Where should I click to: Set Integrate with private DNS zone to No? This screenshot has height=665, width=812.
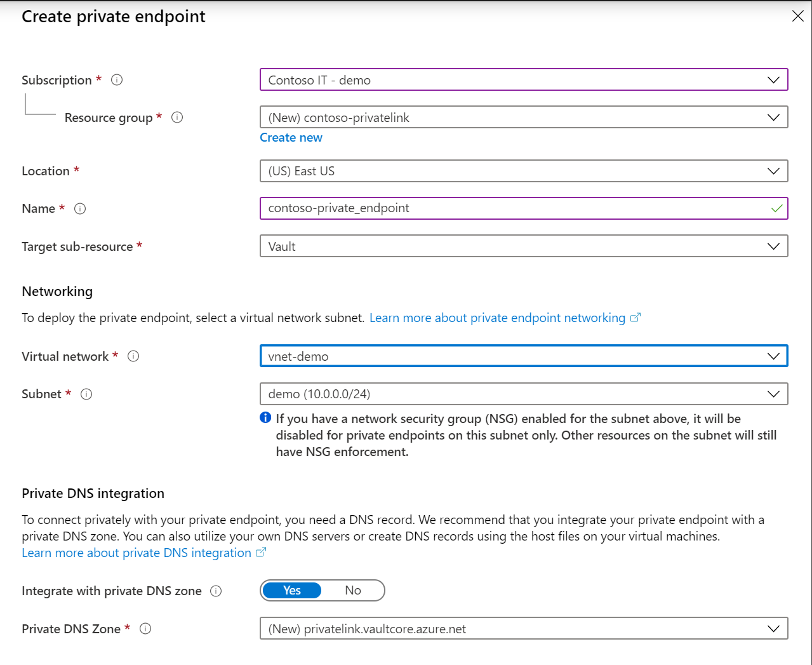(353, 590)
